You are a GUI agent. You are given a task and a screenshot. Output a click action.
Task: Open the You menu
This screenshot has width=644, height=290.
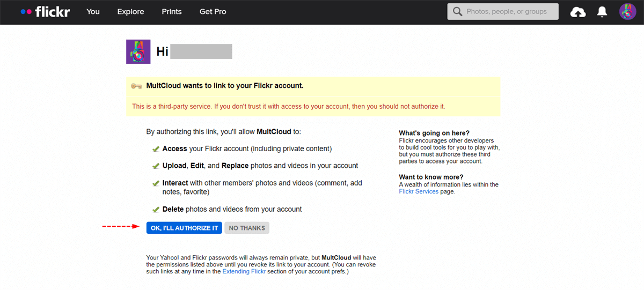[x=93, y=12]
